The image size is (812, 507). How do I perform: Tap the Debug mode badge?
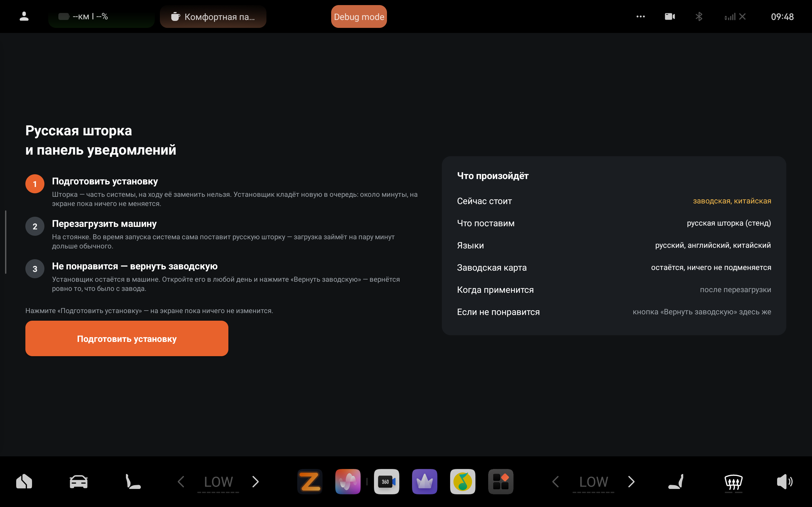359,16
